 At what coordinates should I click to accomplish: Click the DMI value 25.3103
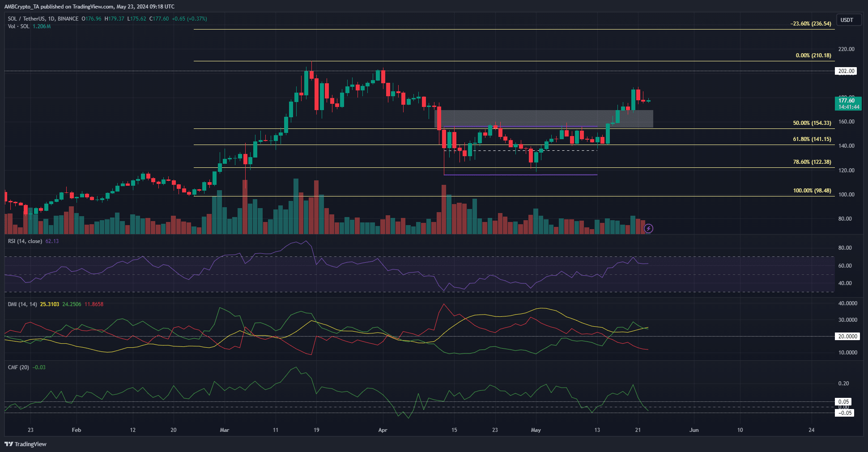point(50,304)
